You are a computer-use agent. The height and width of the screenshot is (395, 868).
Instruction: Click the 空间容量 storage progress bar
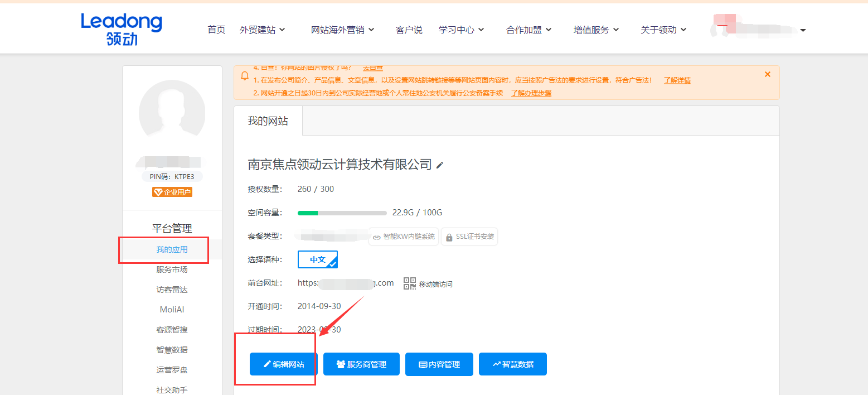click(341, 213)
